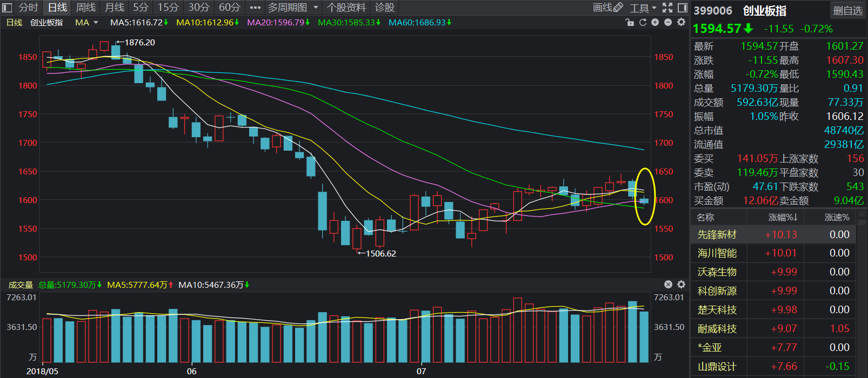Image resolution: width=868 pixels, height=378 pixels.
Task: Click the chart lock icon
Action: 629,22
